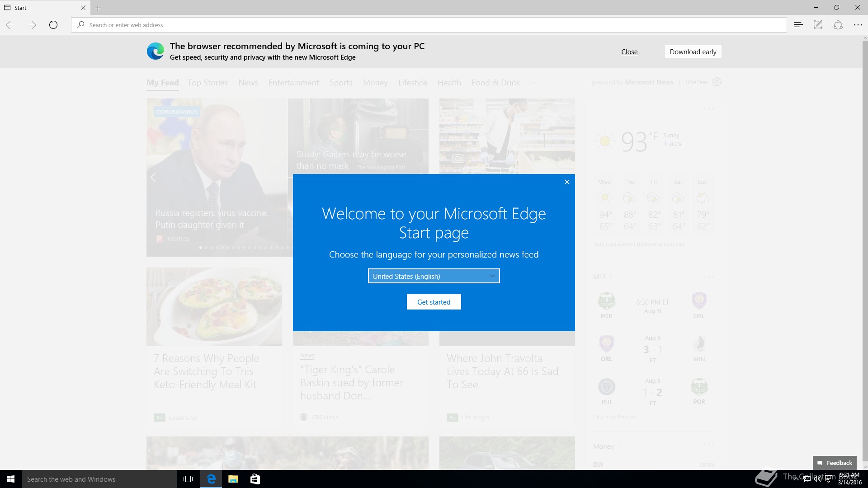Click the Share icon in the toolbar
The height and width of the screenshot is (488, 868).
838,25
